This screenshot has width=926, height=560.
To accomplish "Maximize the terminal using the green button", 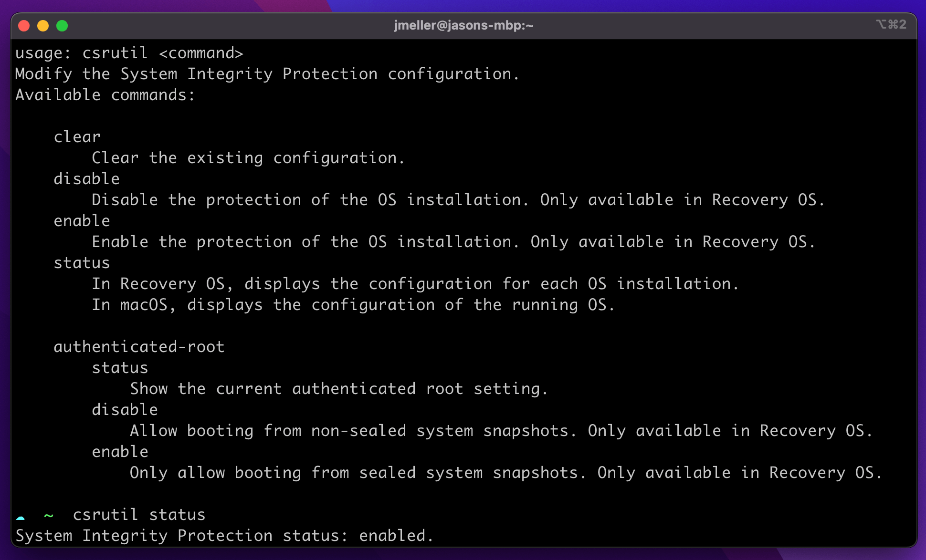I will [x=62, y=26].
